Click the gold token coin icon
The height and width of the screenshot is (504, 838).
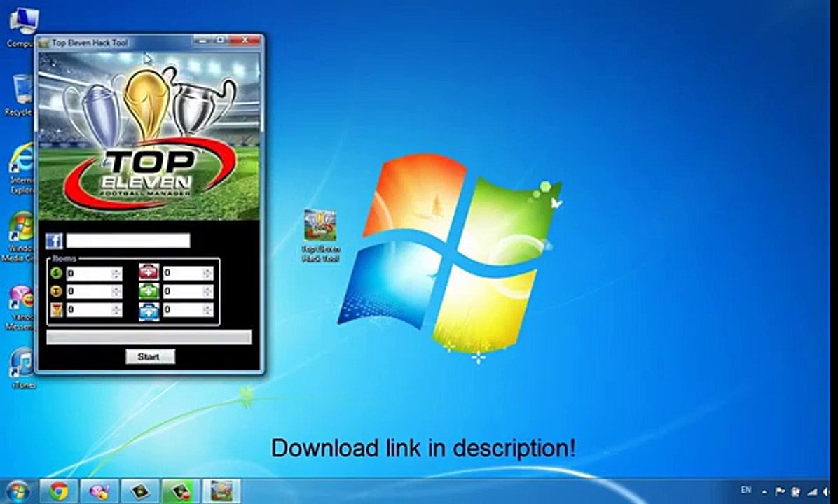click(56, 291)
